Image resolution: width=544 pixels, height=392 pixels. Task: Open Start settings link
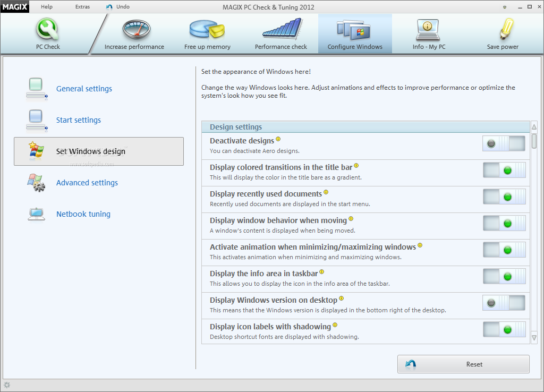click(x=79, y=120)
